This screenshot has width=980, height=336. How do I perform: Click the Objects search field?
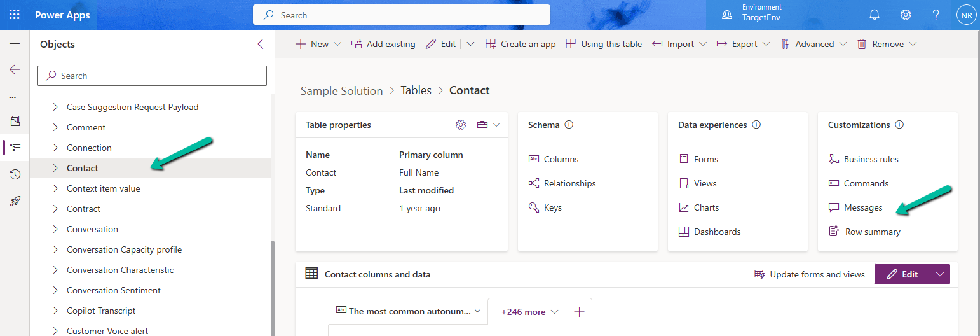coord(152,76)
